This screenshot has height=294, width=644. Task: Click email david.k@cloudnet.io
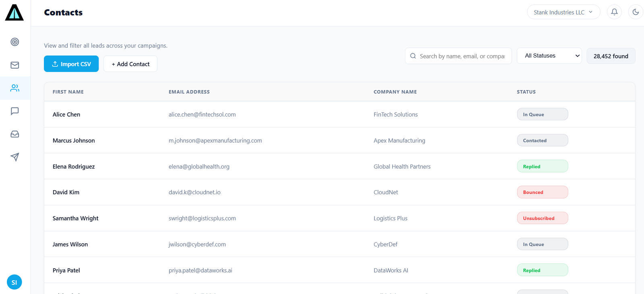pos(194,192)
